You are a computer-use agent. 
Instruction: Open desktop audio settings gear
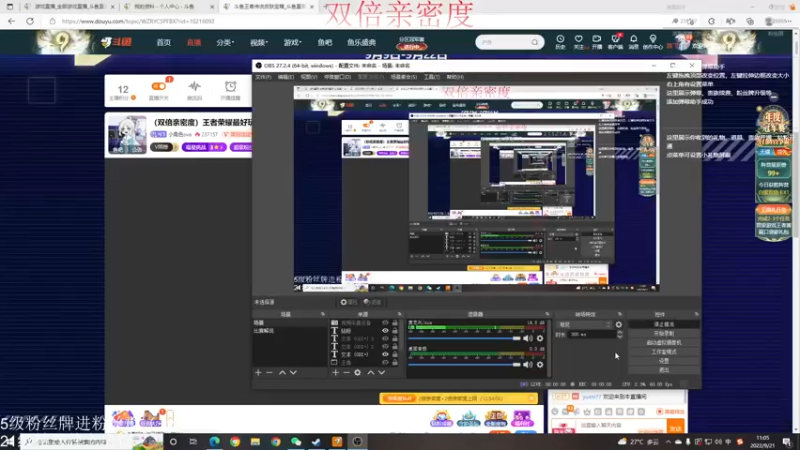point(540,364)
